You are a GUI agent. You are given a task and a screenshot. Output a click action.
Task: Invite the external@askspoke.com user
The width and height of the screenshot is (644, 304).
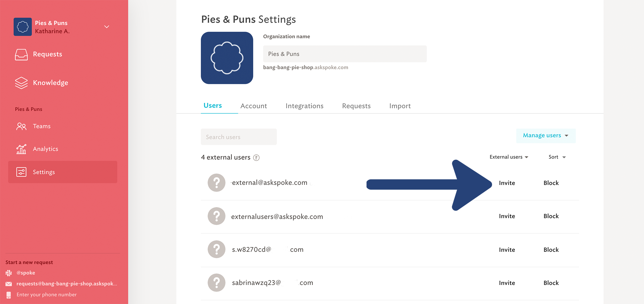tap(507, 183)
